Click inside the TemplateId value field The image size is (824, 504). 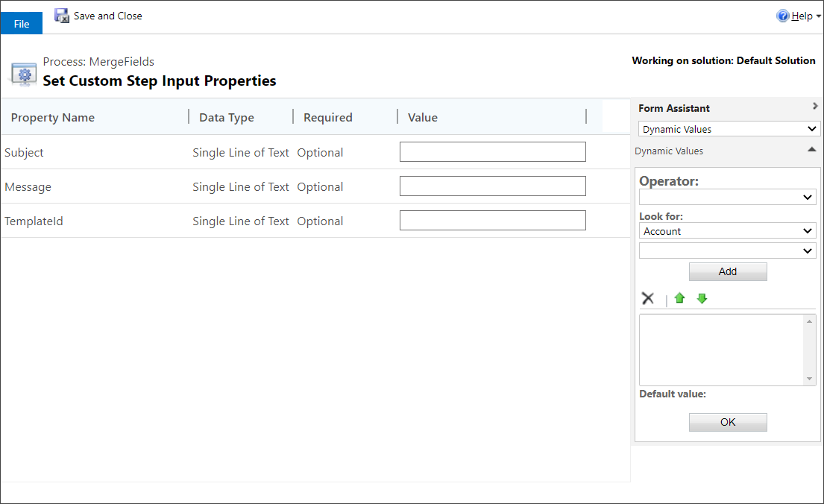click(x=492, y=220)
